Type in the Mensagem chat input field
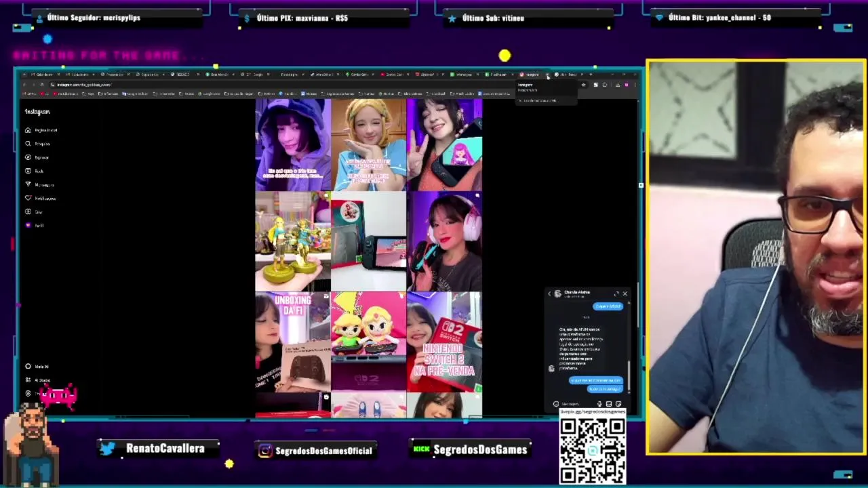Image resolution: width=868 pixels, height=488 pixels. click(x=578, y=404)
